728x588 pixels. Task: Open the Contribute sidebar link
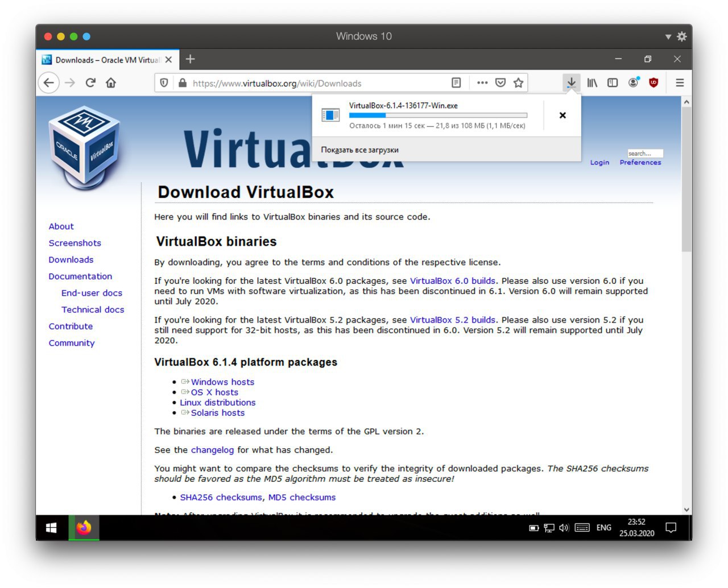71,326
